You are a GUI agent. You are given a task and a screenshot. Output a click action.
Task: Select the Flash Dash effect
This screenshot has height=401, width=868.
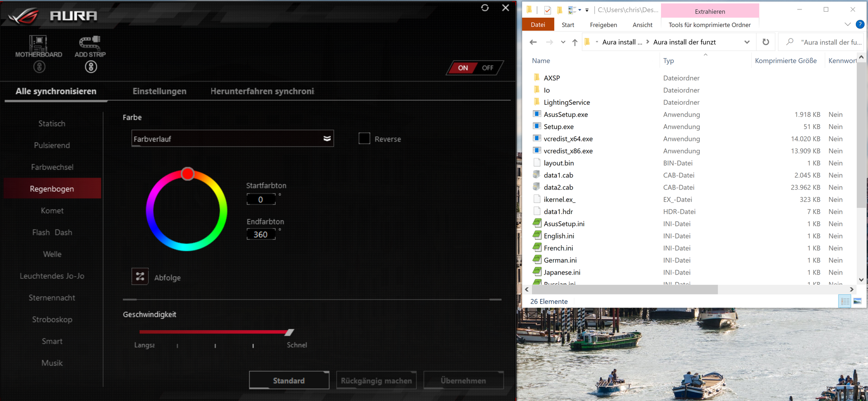[52, 233]
